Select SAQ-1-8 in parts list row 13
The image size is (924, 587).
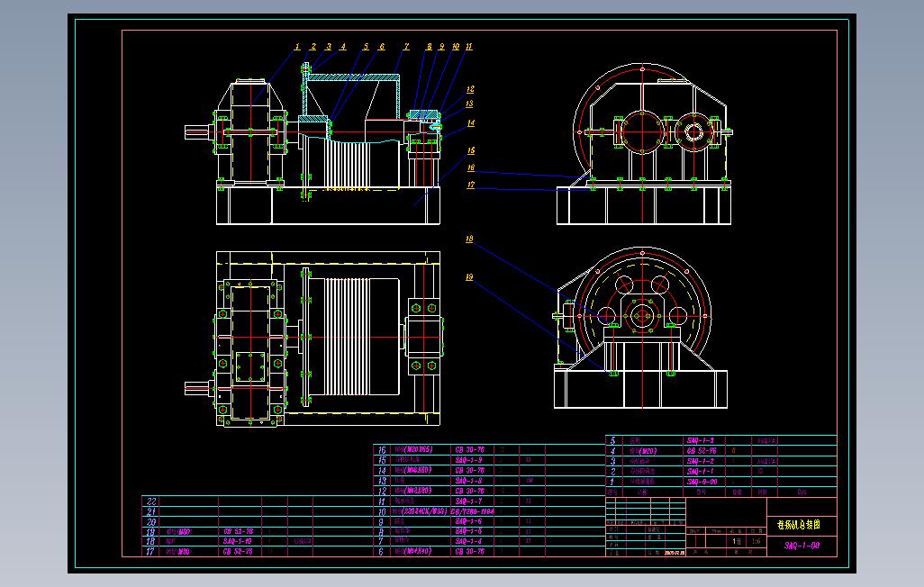pos(468,481)
